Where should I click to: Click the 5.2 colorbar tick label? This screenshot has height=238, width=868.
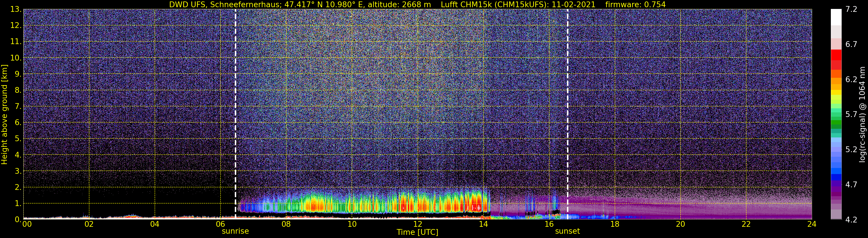(x=851, y=150)
